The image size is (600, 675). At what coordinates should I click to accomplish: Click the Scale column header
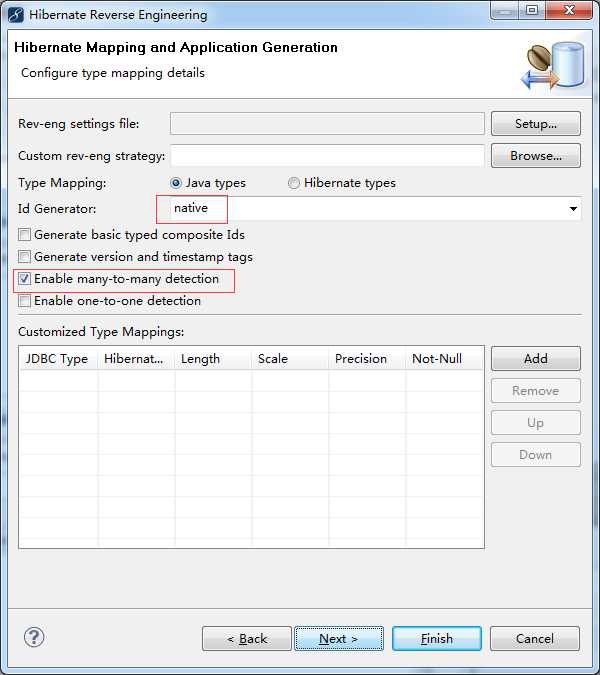click(290, 359)
